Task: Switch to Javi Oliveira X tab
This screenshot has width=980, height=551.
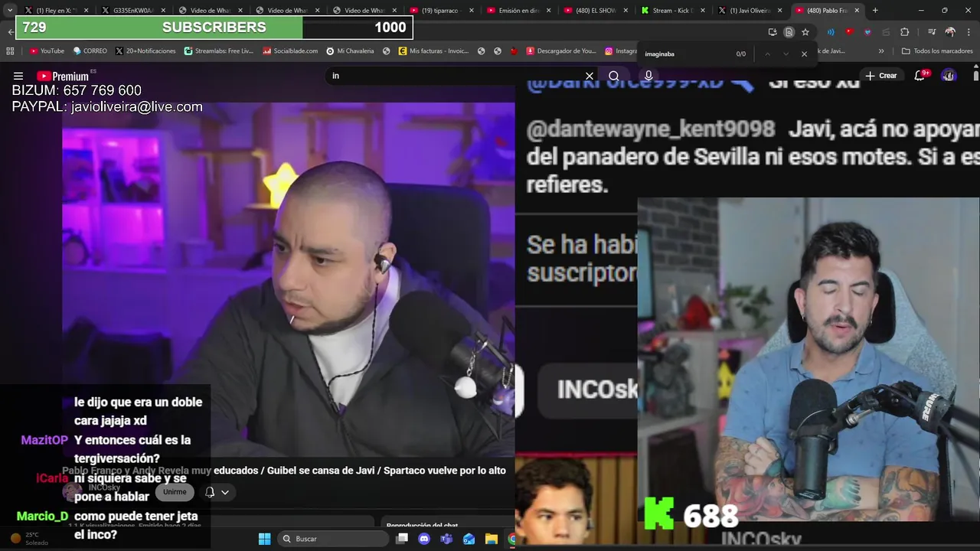Action: tap(749, 11)
